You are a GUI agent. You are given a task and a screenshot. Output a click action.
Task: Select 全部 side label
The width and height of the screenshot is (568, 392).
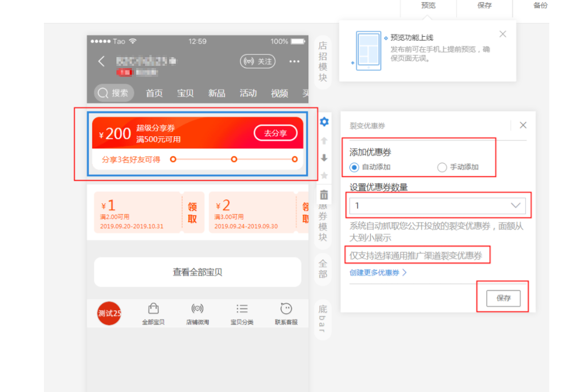point(323,269)
